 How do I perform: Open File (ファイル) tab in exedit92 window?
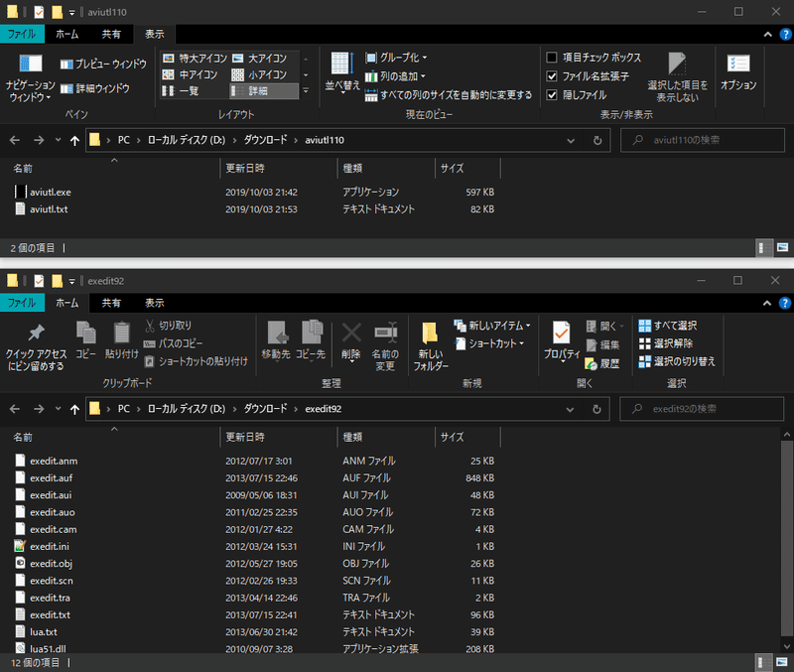pos(22,303)
